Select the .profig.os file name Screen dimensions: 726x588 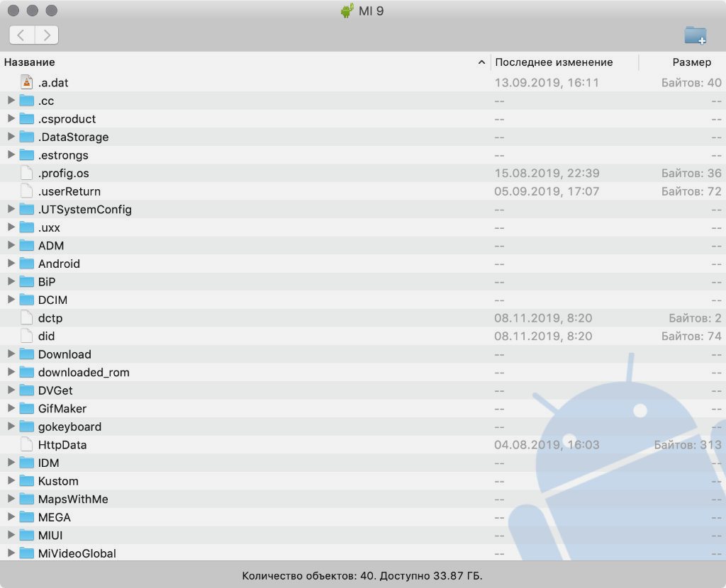pyautogui.click(x=64, y=173)
